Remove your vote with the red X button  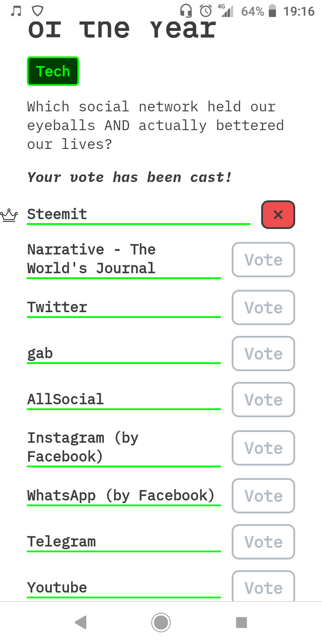pos(278,215)
